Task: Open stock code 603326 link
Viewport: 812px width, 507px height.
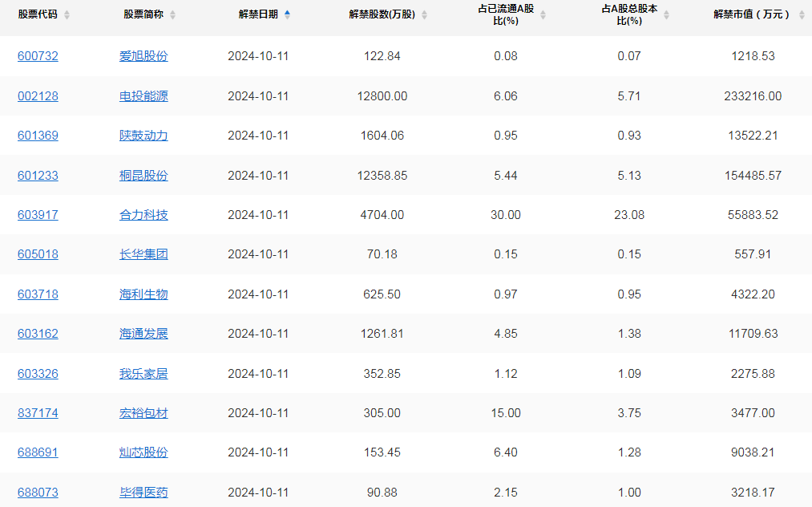Action: [38, 374]
